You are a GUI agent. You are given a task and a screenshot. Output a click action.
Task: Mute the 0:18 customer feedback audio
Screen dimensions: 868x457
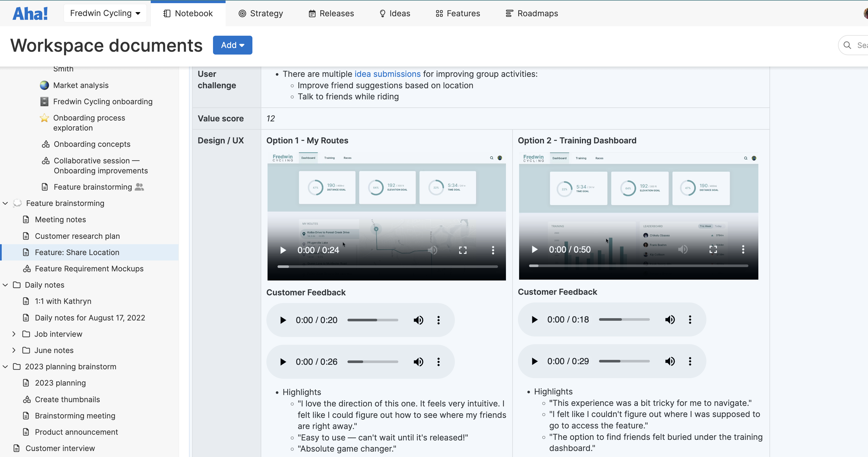click(670, 320)
